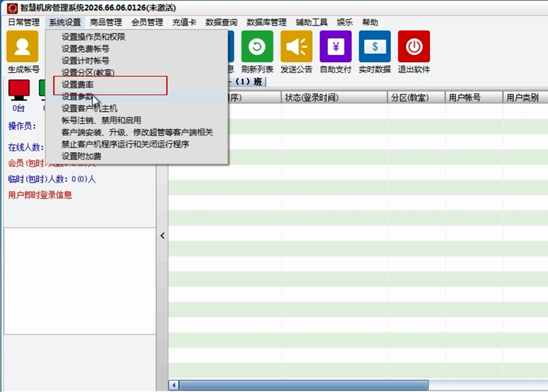
Task: Click the app logo in title bar
Action: pos(11,8)
